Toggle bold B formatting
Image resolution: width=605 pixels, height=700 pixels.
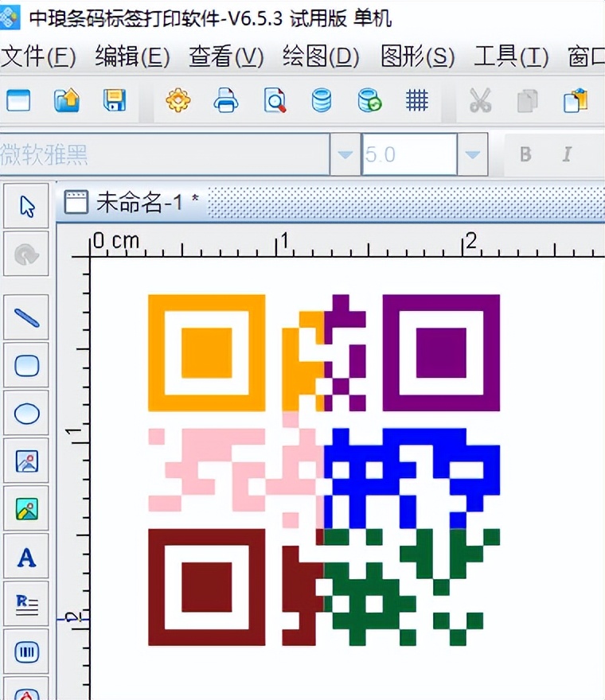(526, 154)
